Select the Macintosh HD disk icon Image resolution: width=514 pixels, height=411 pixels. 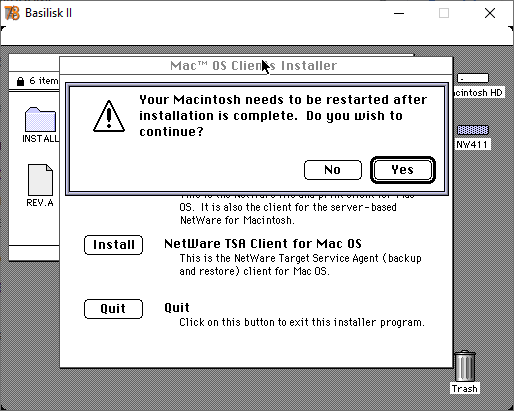(x=473, y=78)
